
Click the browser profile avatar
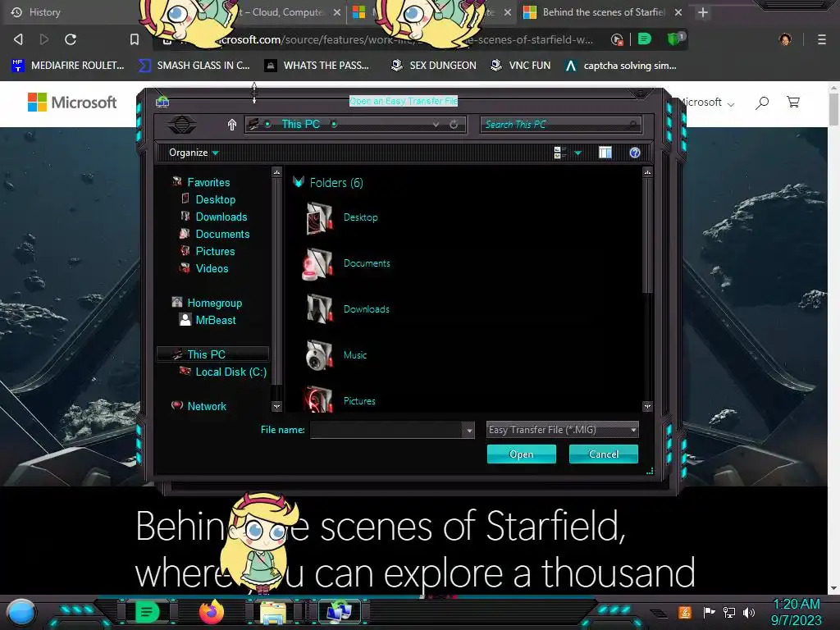(x=785, y=39)
